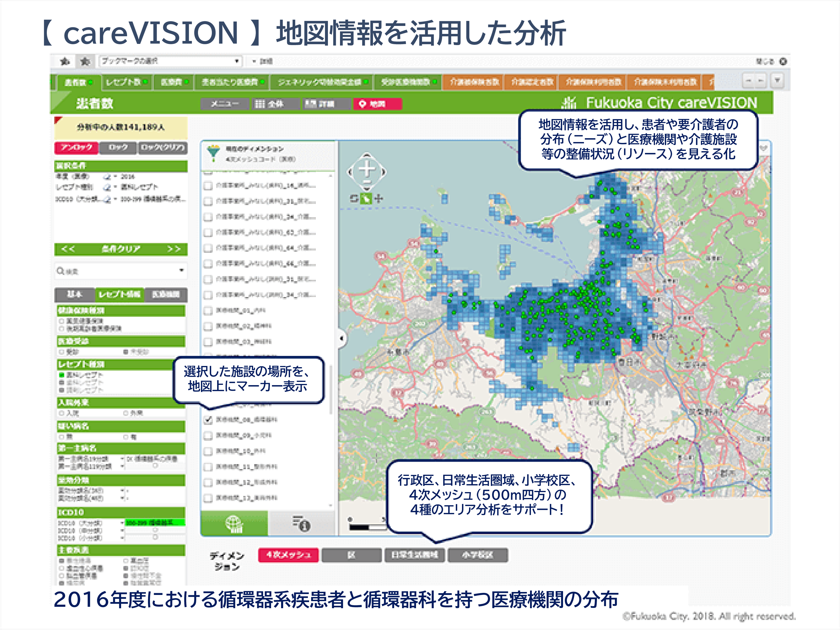Select the 入院 radio button
Screen dimensions: 840x630
click(62, 413)
